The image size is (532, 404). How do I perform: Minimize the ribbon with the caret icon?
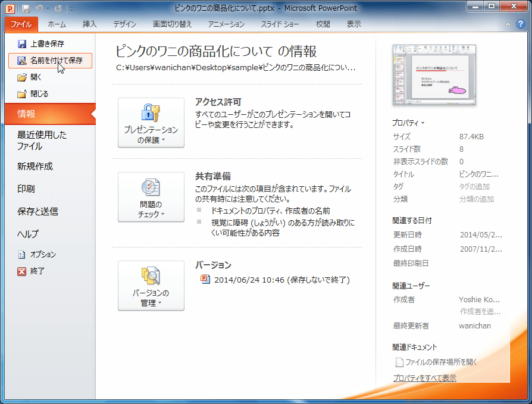[508, 24]
